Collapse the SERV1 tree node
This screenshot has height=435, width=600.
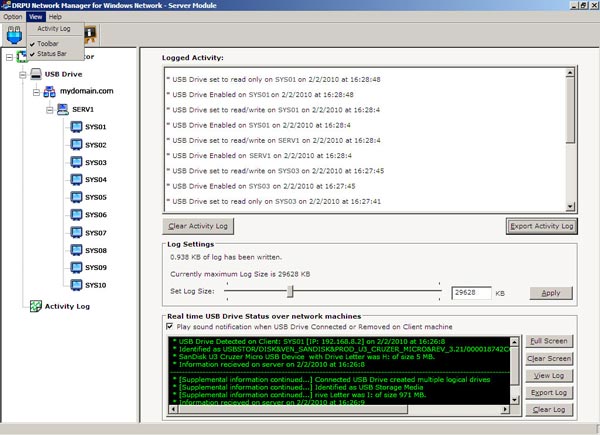coord(48,109)
